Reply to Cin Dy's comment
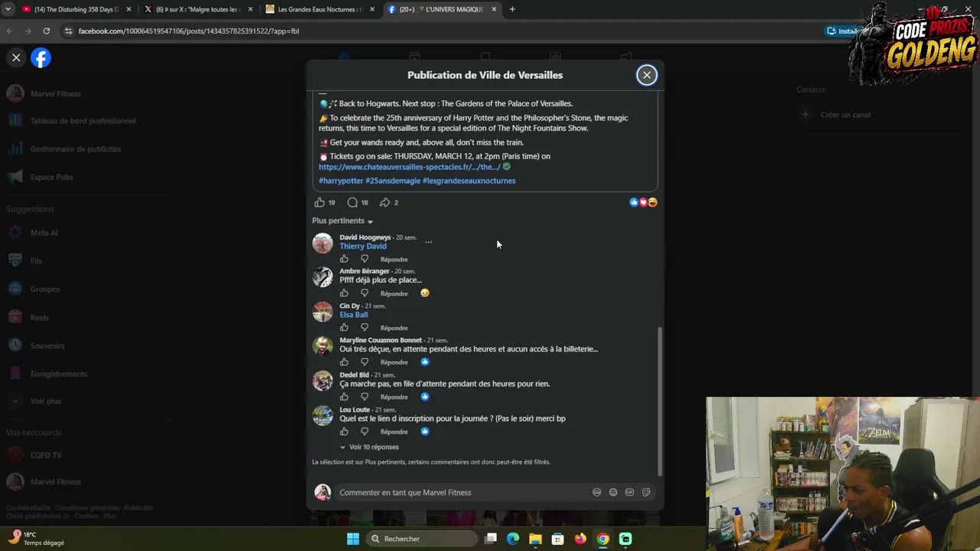The width and height of the screenshot is (980, 551). pyautogui.click(x=394, y=328)
